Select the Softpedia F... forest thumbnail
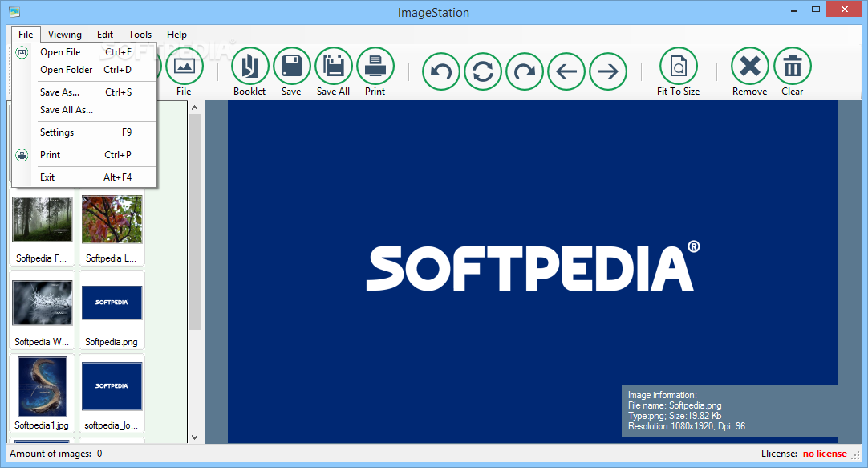 coord(42,227)
